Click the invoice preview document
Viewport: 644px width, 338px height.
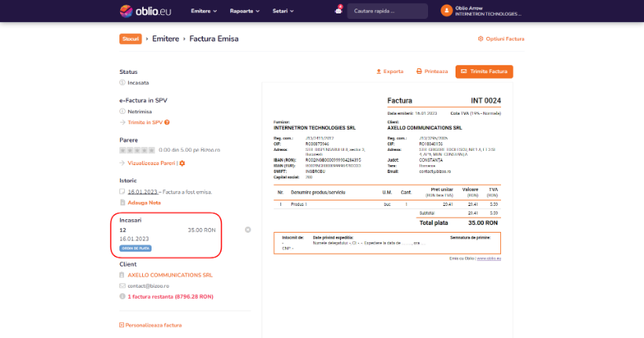[x=387, y=210]
